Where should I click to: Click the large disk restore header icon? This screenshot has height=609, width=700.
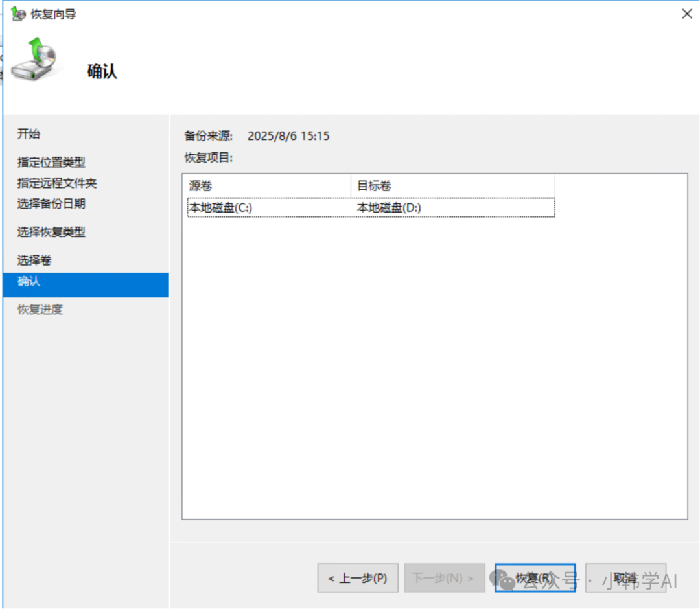click(35, 60)
